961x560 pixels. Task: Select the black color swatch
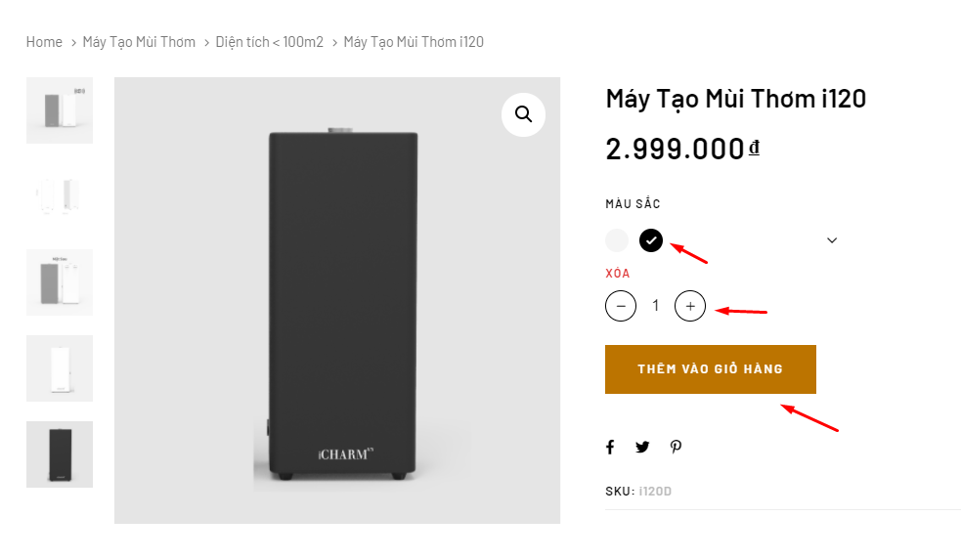click(651, 240)
